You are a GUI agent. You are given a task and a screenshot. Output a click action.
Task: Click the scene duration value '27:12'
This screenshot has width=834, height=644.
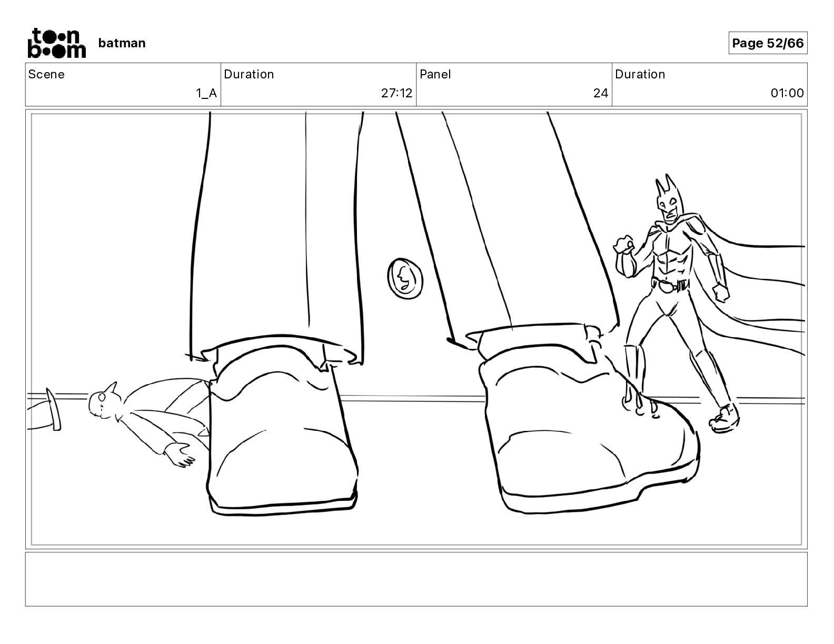(x=397, y=93)
